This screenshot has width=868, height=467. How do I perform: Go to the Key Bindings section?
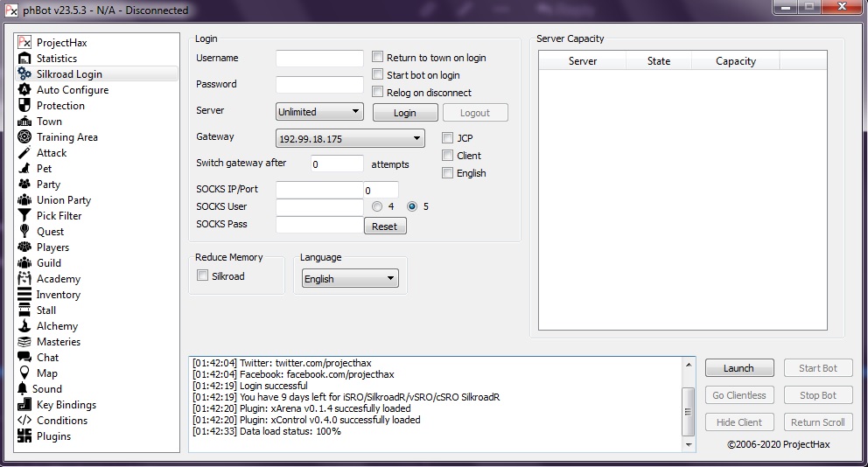click(66, 405)
